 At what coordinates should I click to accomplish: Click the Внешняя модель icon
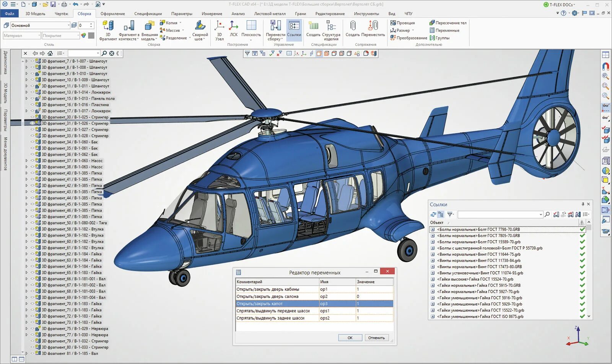149,30
